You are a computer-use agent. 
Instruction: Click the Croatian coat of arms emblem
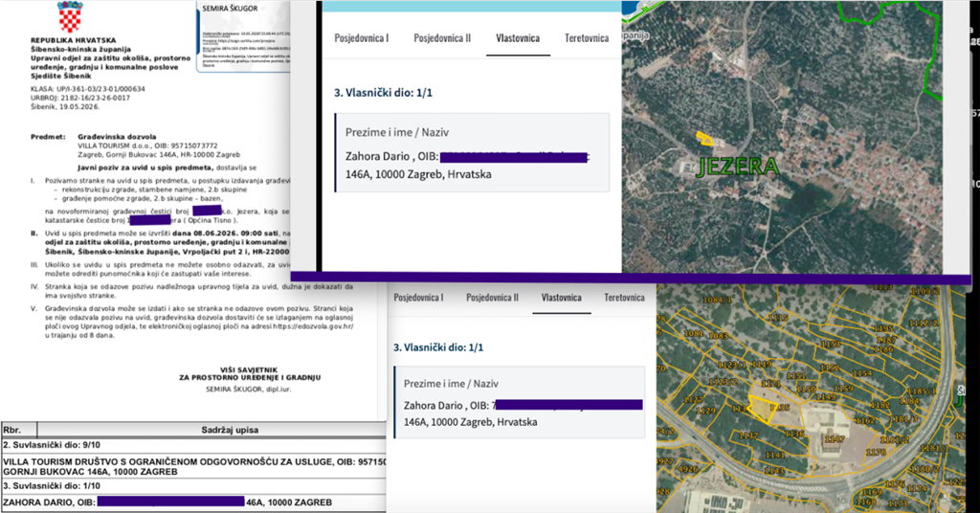tap(70, 17)
